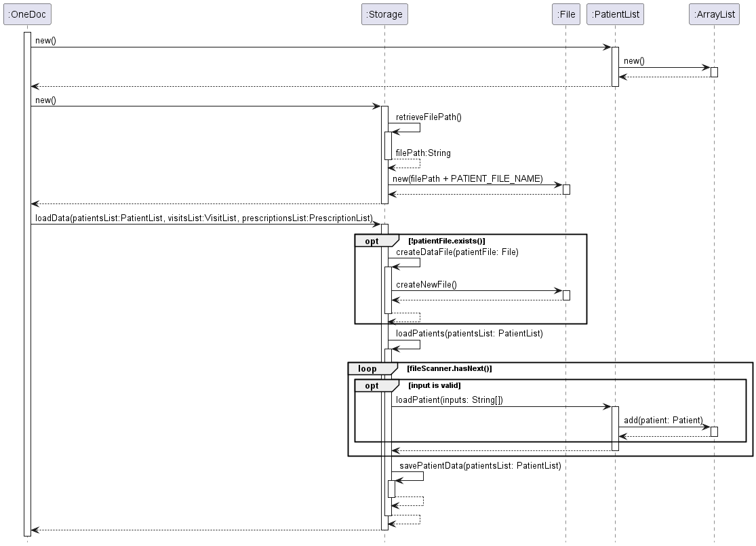Select the :Storage participant box

tap(384, 14)
